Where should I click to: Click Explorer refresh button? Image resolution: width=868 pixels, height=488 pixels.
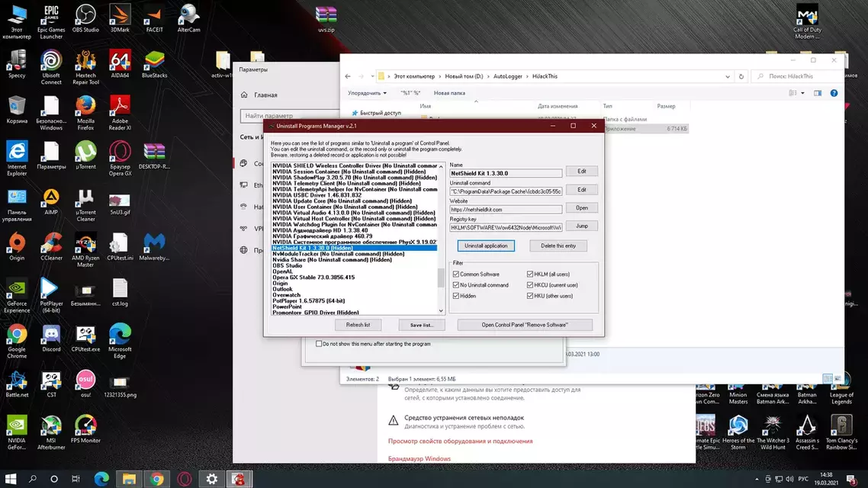741,76
